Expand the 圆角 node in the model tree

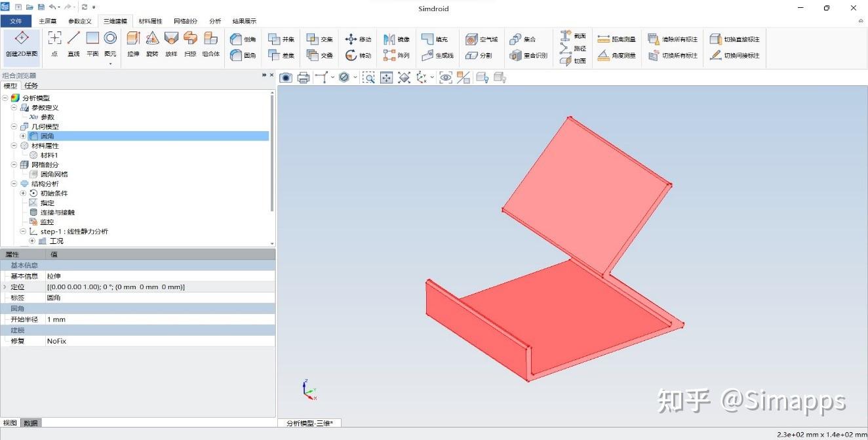[x=23, y=136]
